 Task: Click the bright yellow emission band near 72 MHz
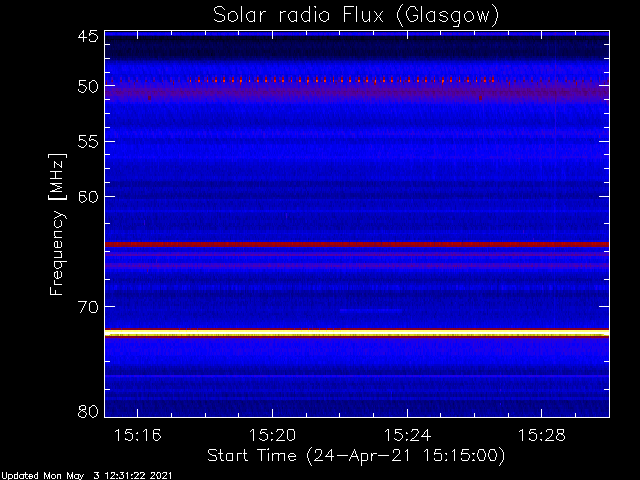click(x=357, y=333)
